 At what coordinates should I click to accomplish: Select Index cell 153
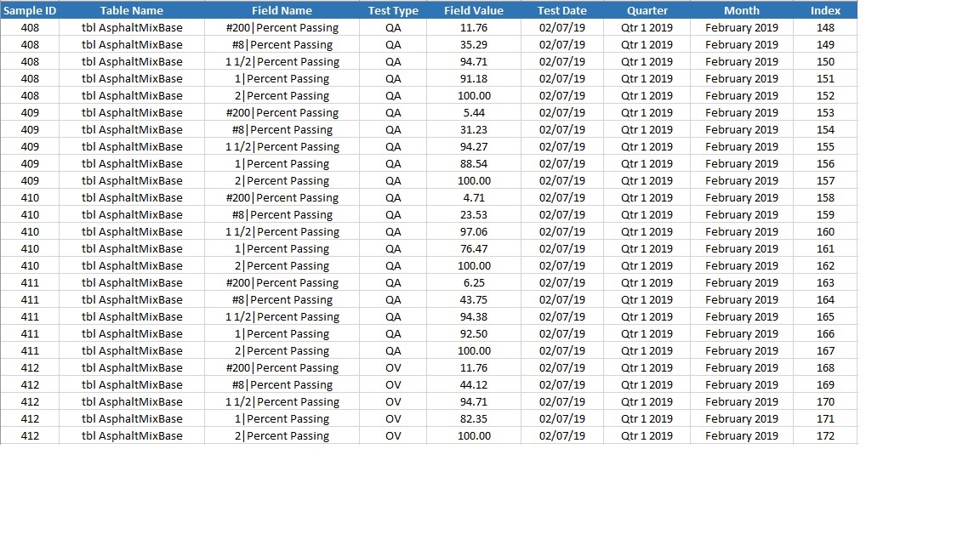(x=826, y=112)
